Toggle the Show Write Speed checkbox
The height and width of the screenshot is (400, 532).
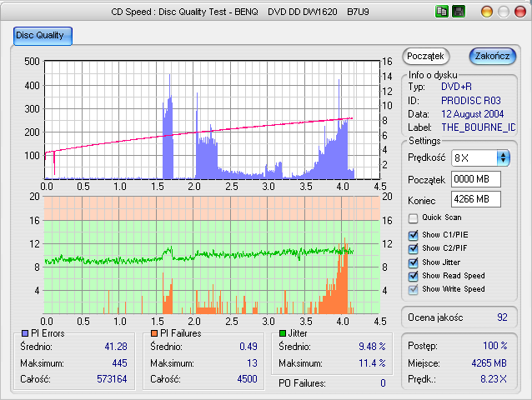pos(413,289)
